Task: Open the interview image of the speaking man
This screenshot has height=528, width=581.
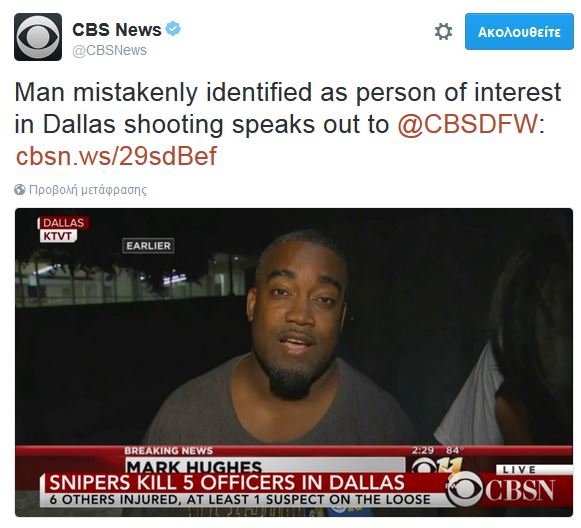Action: pyautogui.click(x=294, y=362)
